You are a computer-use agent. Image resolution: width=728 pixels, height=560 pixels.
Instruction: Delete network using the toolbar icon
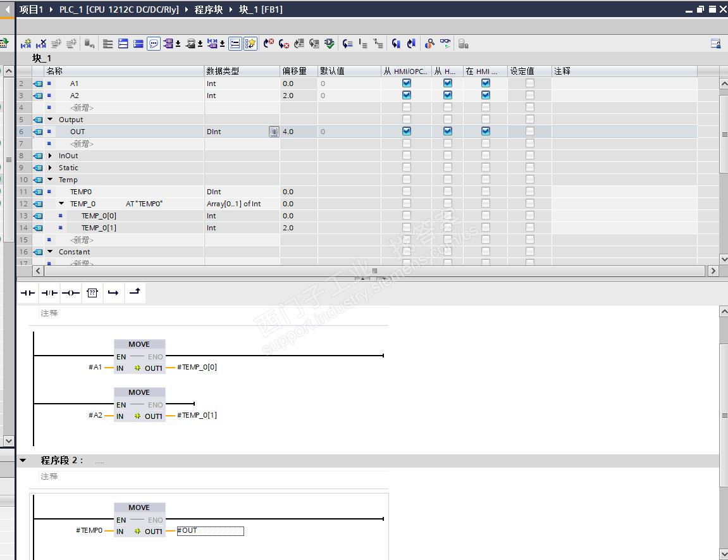41,44
